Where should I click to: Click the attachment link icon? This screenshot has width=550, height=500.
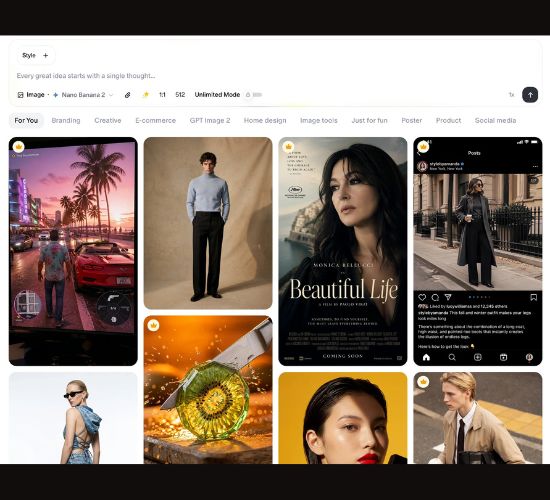coord(128,95)
